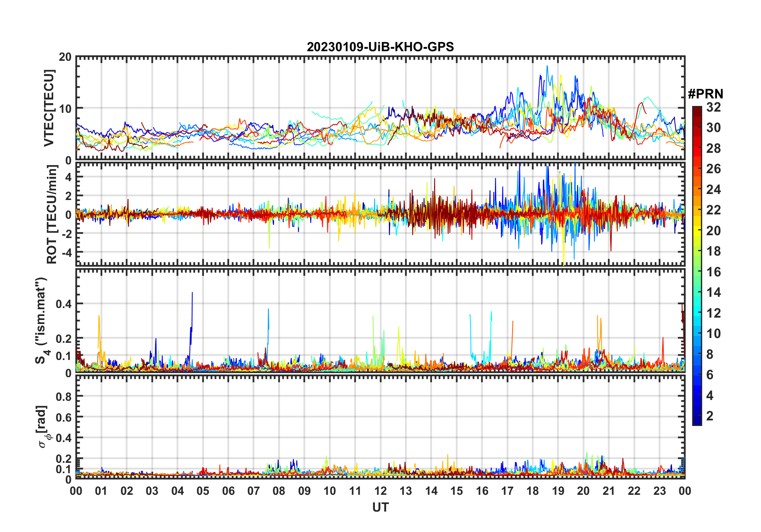
Task: Click ROT y-axis tick -4
Action: coord(67,252)
